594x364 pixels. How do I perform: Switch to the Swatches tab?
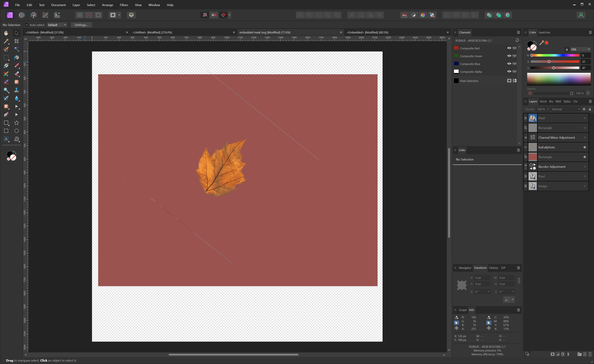[x=544, y=33]
